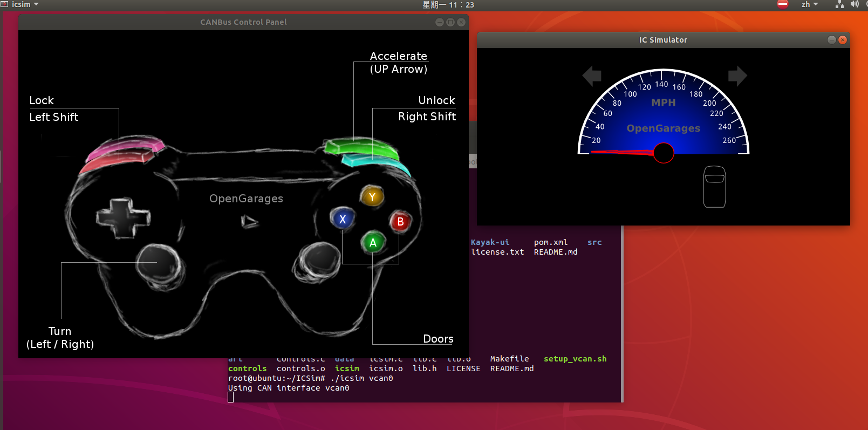Click 'controls' directory name in terminal
868x430 pixels.
pyautogui.click(x=247, y=368)
